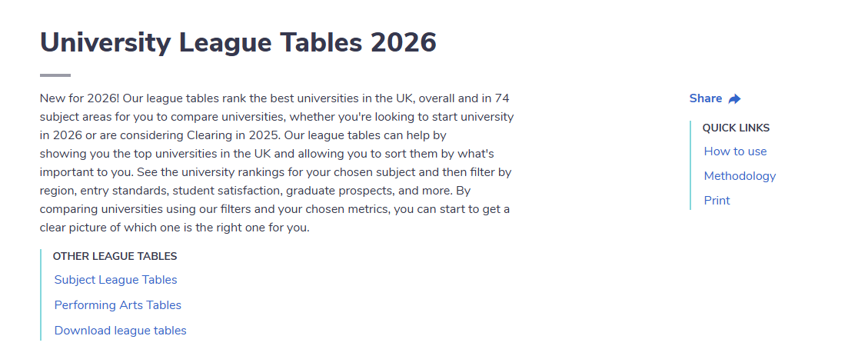The height and width of the screenshot is (346, 868).
Task: Click the OTHER LEAGUE TABLES heading
Action: [115, 256]
